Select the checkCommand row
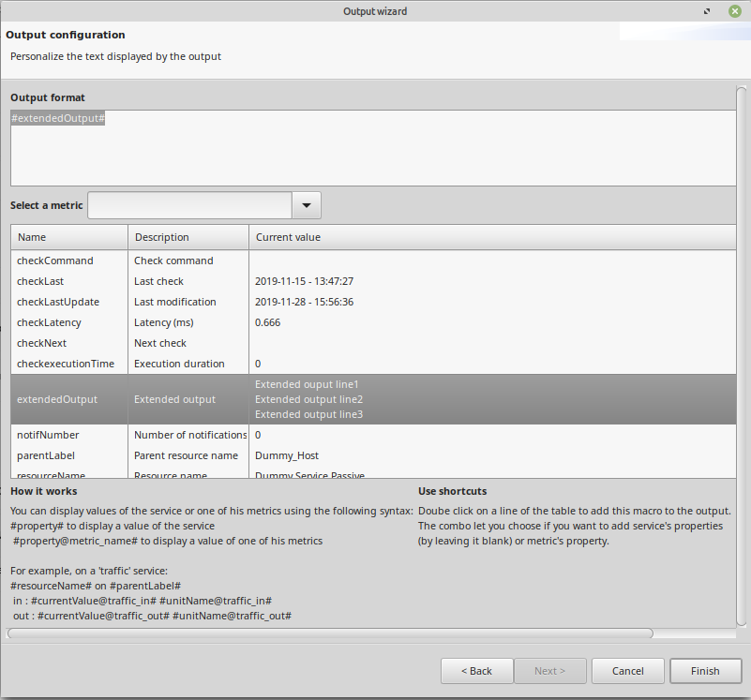The image size is (751, 700). point(373,261)
